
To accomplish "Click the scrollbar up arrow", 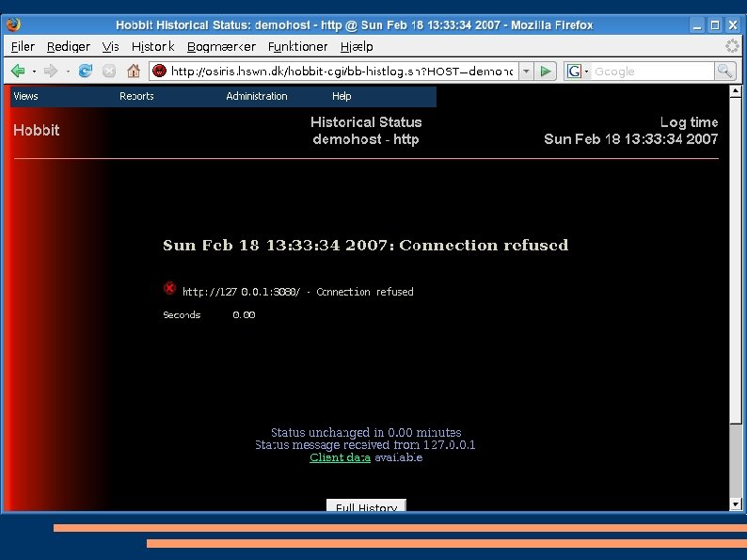I will (x=736, y=91).
